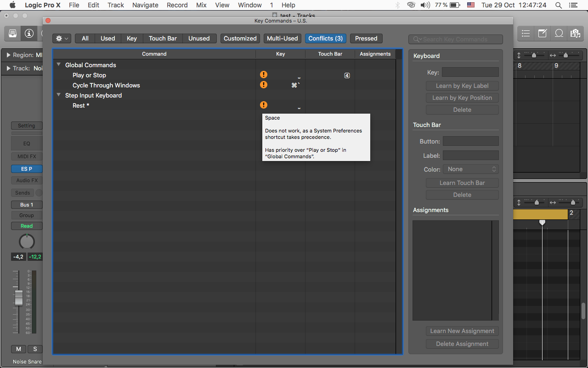Select the Unused filter
The height and width of the screenshot is (368, 588).
199,39
